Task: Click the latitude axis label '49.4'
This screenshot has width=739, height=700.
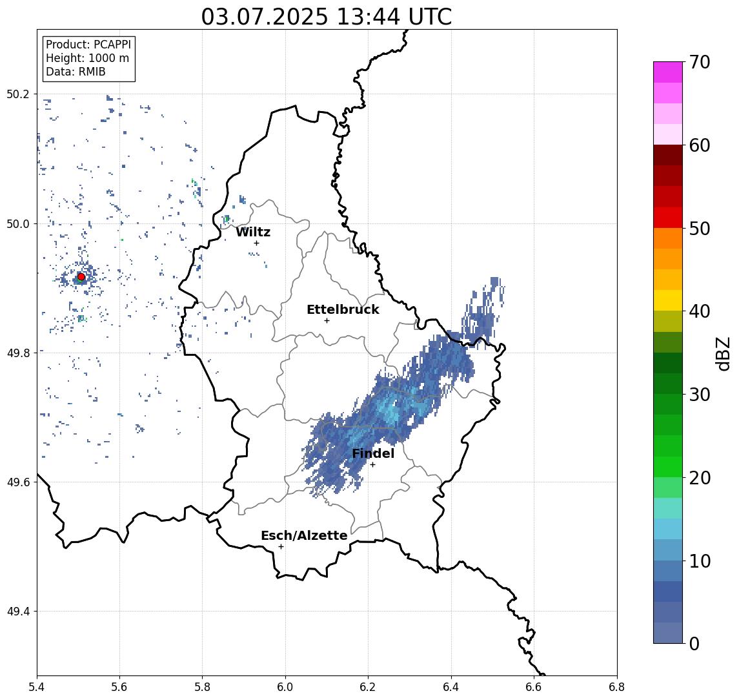Action: click(x=17, y=612)
